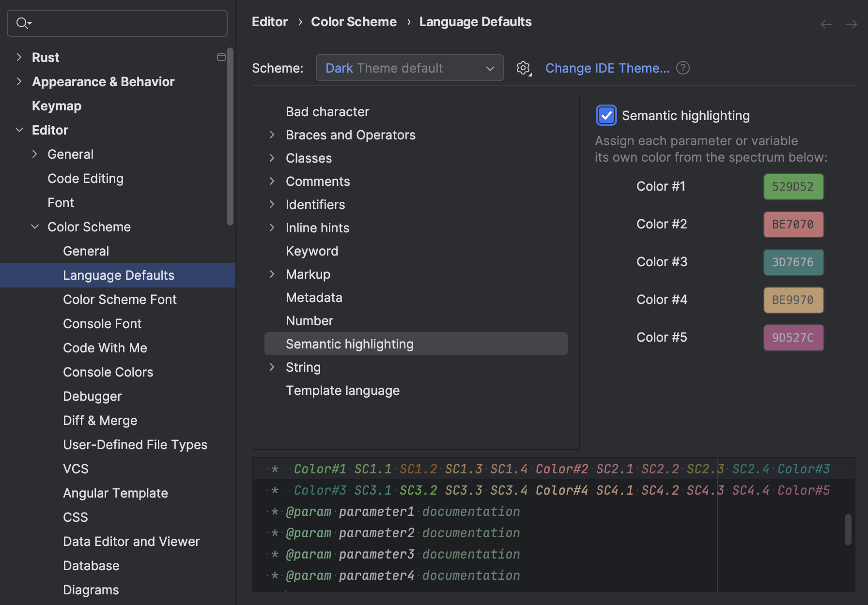Select Semantic highlighting list entry
The height and width of the screenshot is (605, 868).
(x=416, y=344)
